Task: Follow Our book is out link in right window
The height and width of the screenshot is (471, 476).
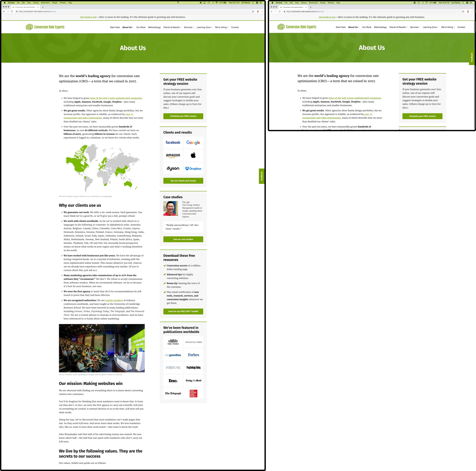Action: pyautogui.click(x=327, y=17)
